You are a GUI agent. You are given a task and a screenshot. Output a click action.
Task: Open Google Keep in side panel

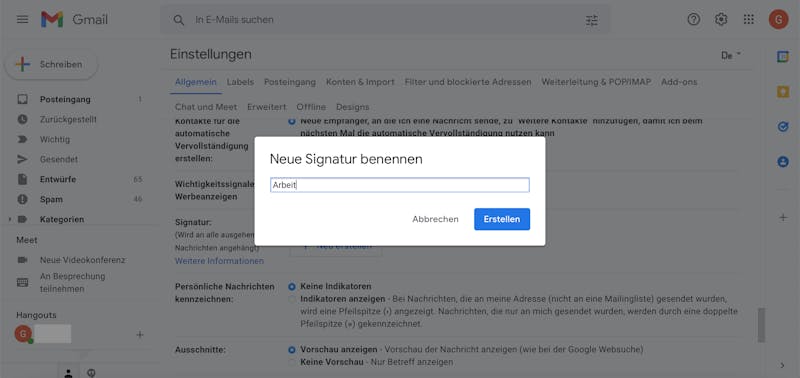(x=783, y=92)
